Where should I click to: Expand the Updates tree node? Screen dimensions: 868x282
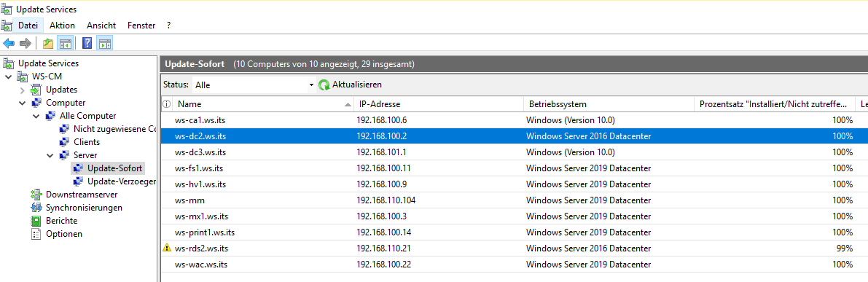22,90
